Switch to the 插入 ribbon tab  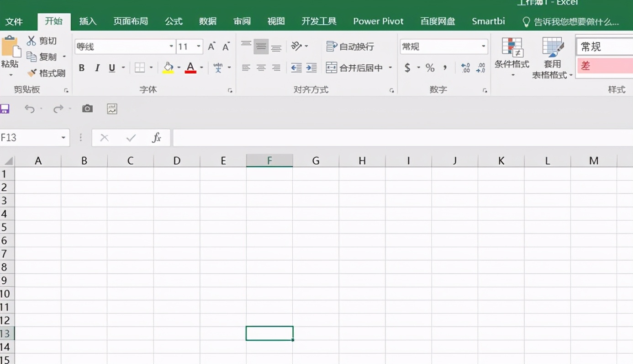[x=88, y=21]
